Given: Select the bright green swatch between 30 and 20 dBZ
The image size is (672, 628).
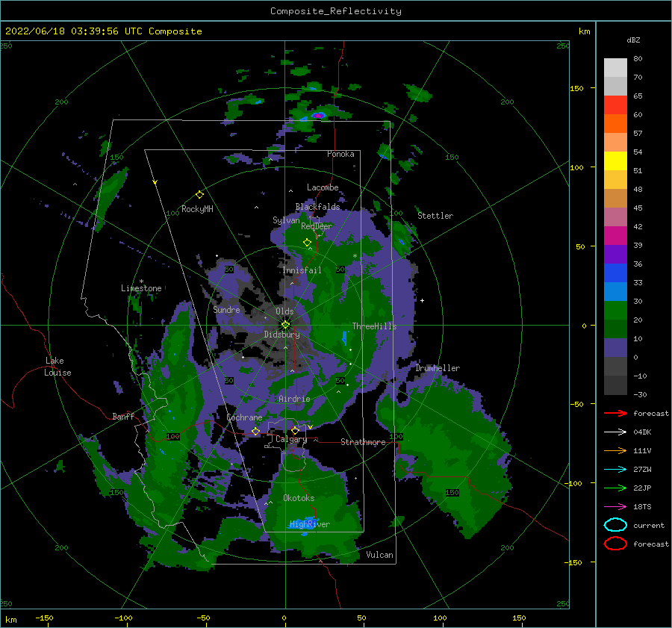Looking at the screenshot, I should [x=615, y=311].
